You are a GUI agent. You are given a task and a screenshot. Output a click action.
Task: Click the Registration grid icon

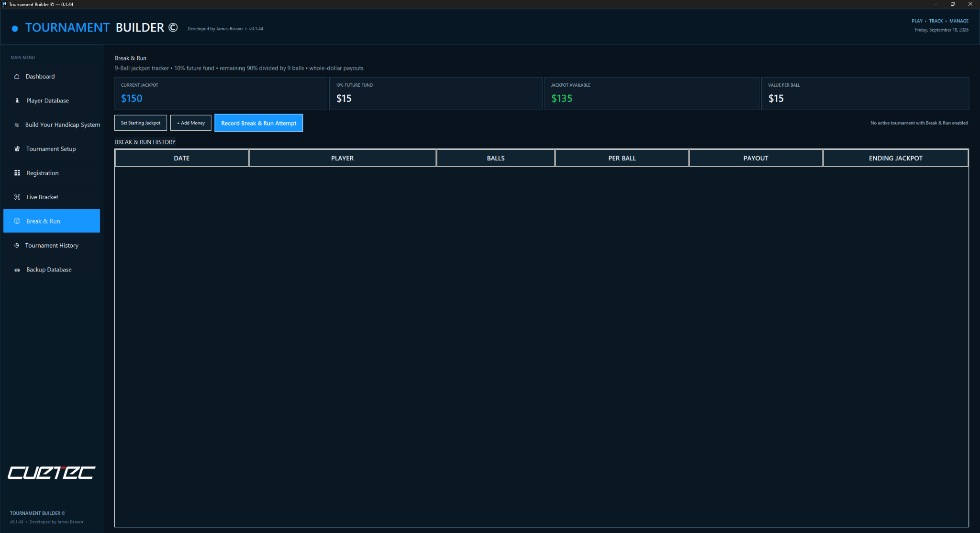tap(17, 173)
